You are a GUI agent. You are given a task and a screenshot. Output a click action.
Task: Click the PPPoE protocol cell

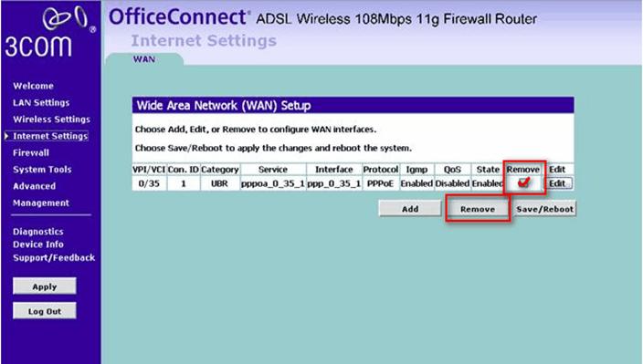click(381, 183)
